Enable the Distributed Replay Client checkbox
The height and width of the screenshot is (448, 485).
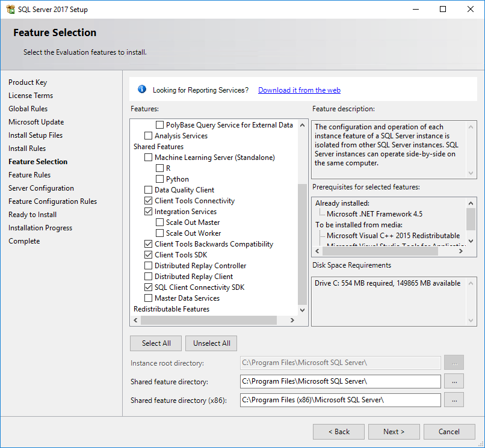point(148,277)
